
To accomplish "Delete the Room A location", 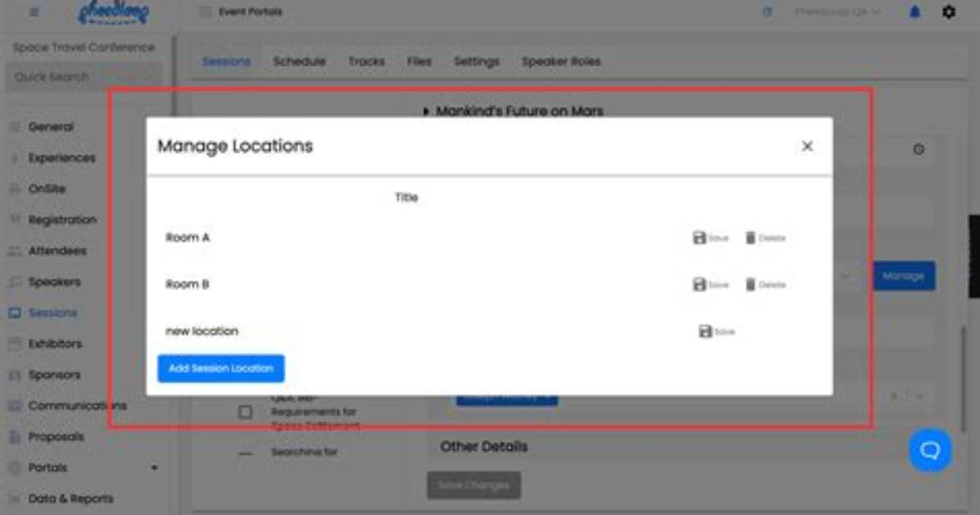I will click(x=765, y=238).
